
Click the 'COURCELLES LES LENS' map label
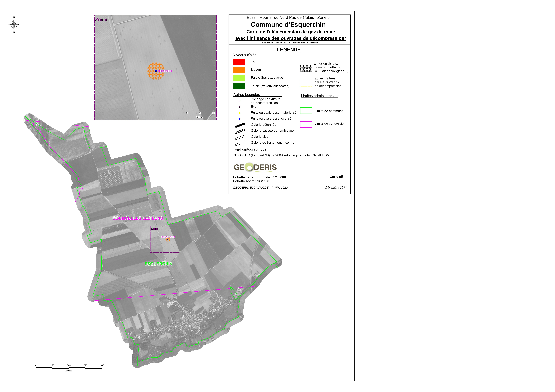[138, 218]
